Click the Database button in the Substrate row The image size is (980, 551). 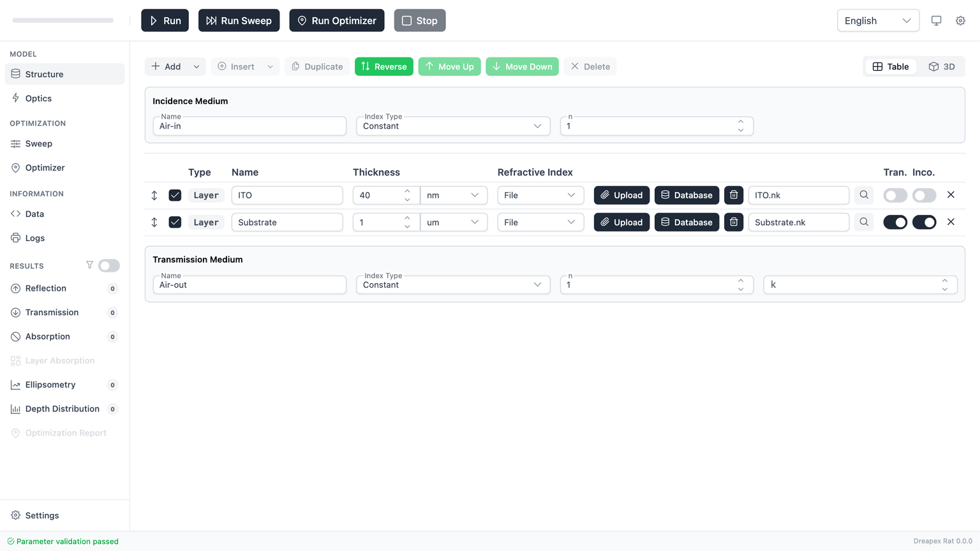pyautogui.click(x=687, y=222)
